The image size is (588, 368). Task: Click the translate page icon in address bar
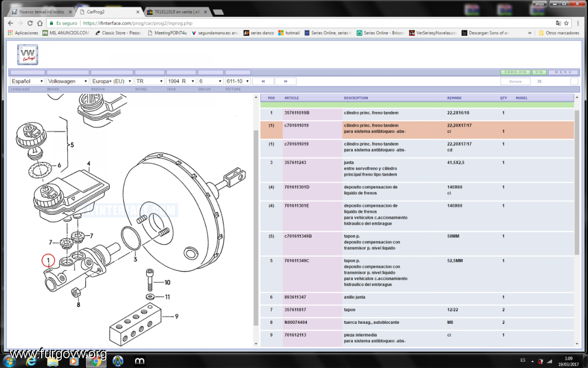coord(558,23)
